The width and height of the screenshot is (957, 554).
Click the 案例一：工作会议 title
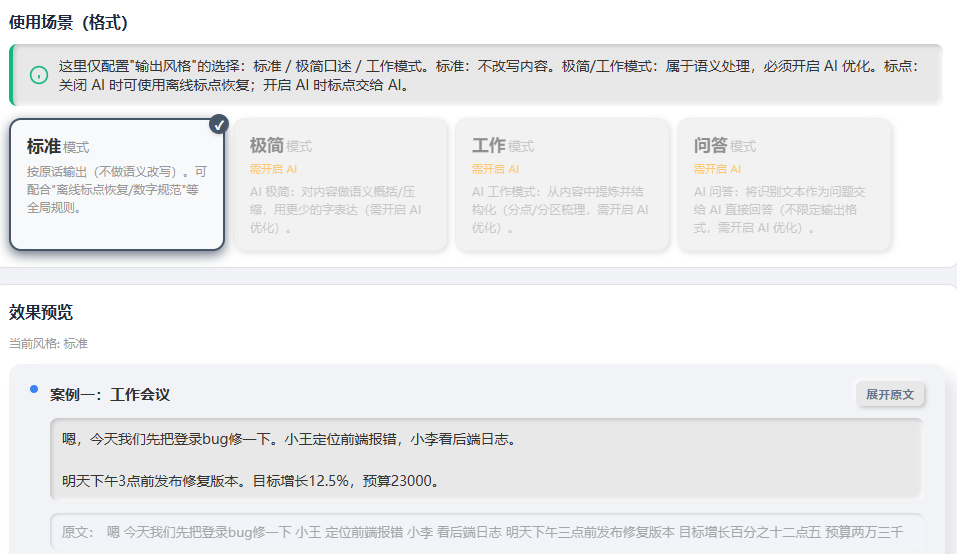click(110, 395)
